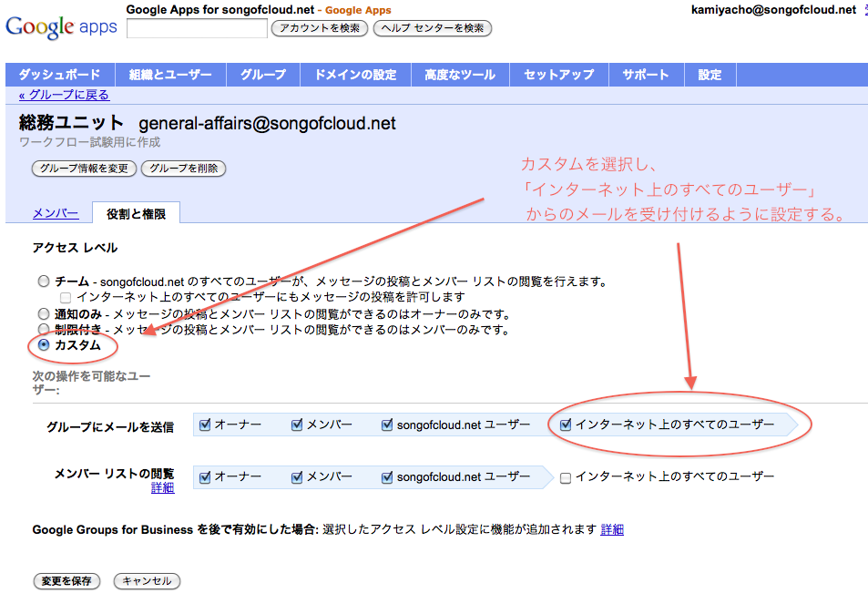This screenshot has width=868, height=614.
Task: Select the カスタム access level radio button
Action: [x=44, y=345]
